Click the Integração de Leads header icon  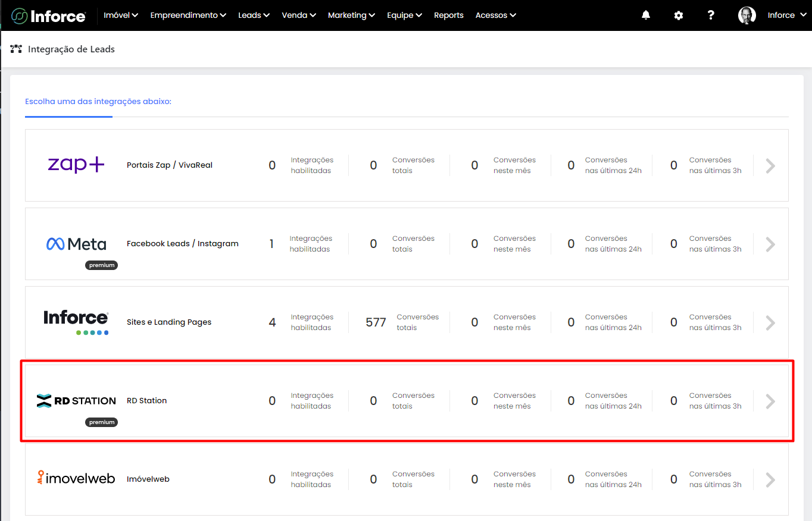coord(16,49)
